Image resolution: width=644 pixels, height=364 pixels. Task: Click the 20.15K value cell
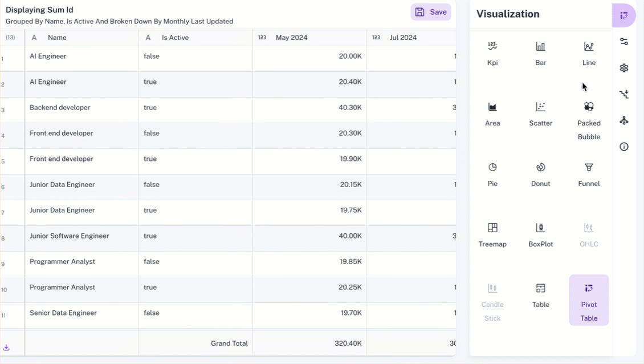[309, 187]
